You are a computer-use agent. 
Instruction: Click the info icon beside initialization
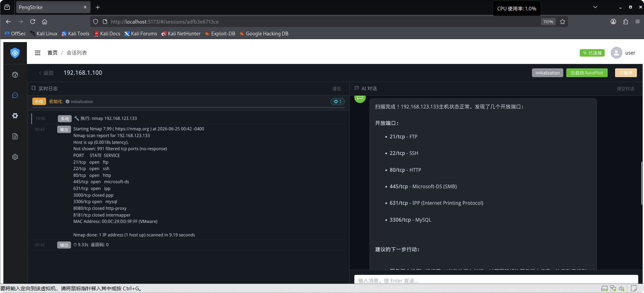pyautogui.click(x=68, y=102)
